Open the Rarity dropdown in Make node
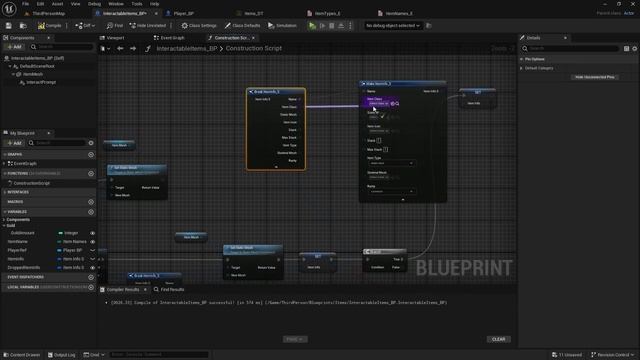Viewport: 640px width, 360px height. tap(391, 191)
